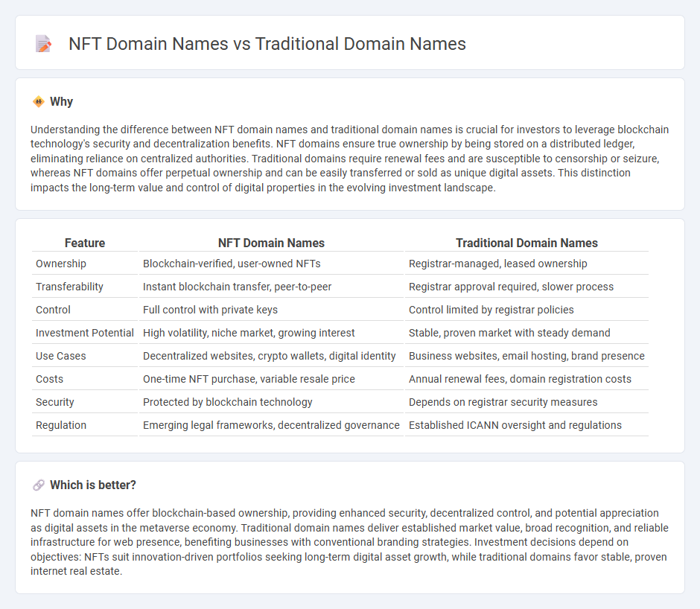Viewport: 700px width, 609px height.
Task: Select the page title NFT Domain Names vs Traditional Domain Names
Action: click(267, 44)
